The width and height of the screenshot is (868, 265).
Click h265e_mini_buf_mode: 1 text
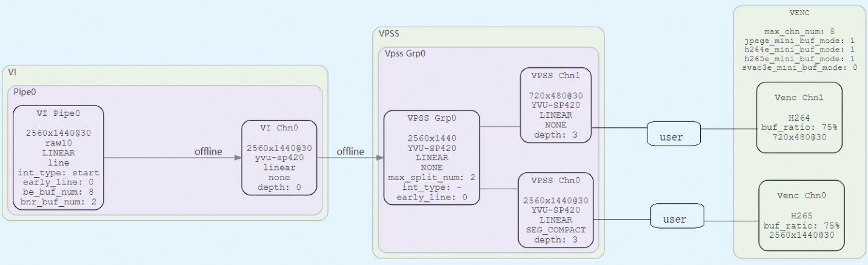[800, 58]
